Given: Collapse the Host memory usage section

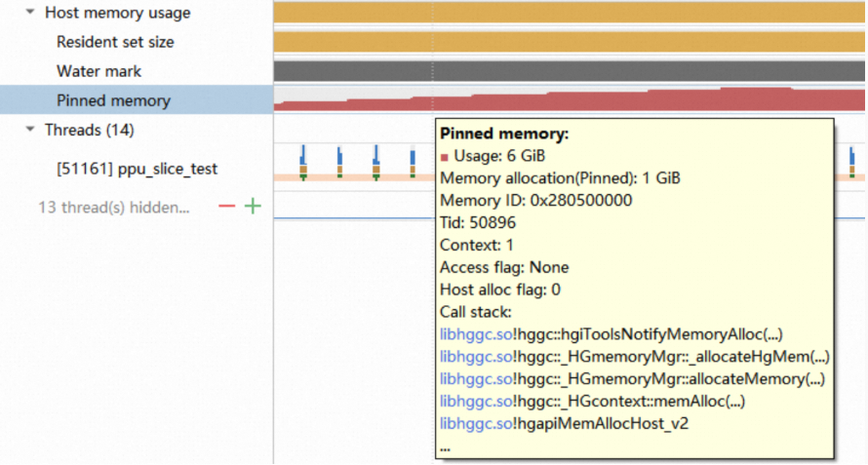Looking at the screenshot, I should (x=30, y=12).
